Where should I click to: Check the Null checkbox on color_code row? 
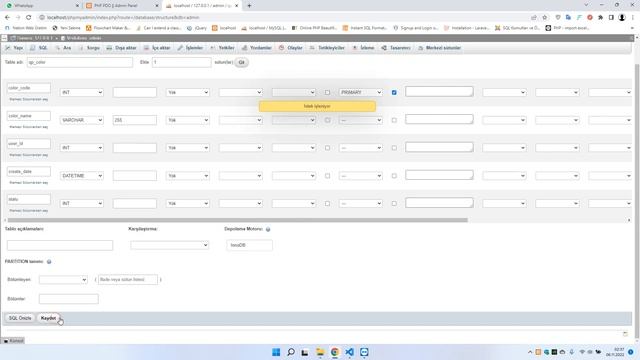(327, 93)
